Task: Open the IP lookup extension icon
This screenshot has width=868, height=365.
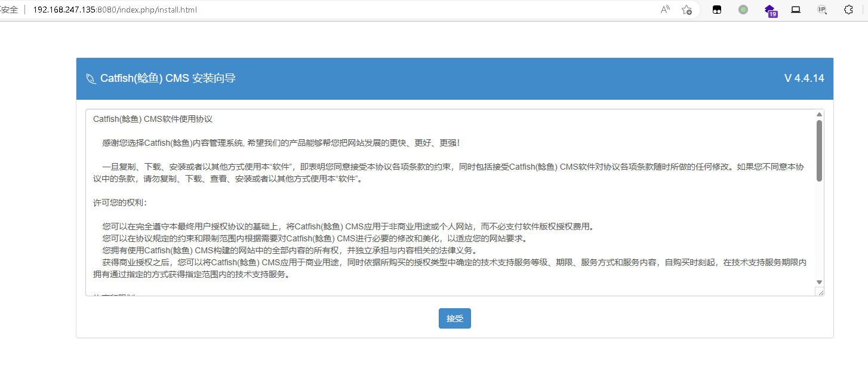Action: tap(822, 10)
